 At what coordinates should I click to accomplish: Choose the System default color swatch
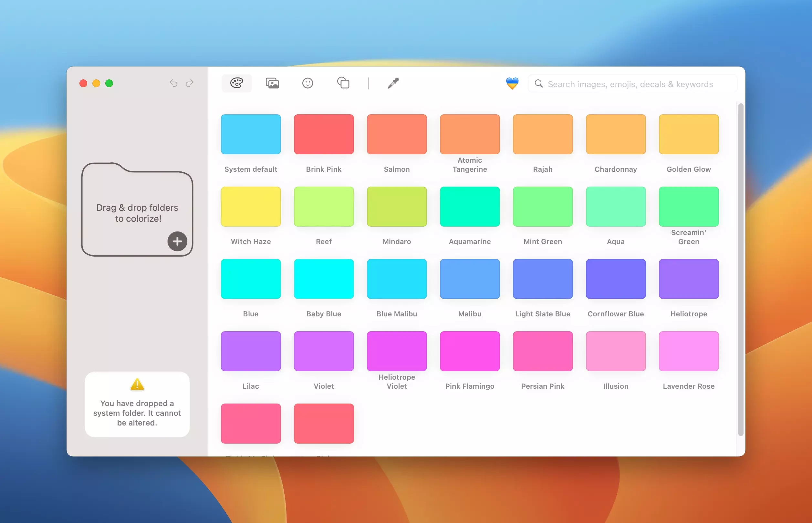click(x=251, y=135)
